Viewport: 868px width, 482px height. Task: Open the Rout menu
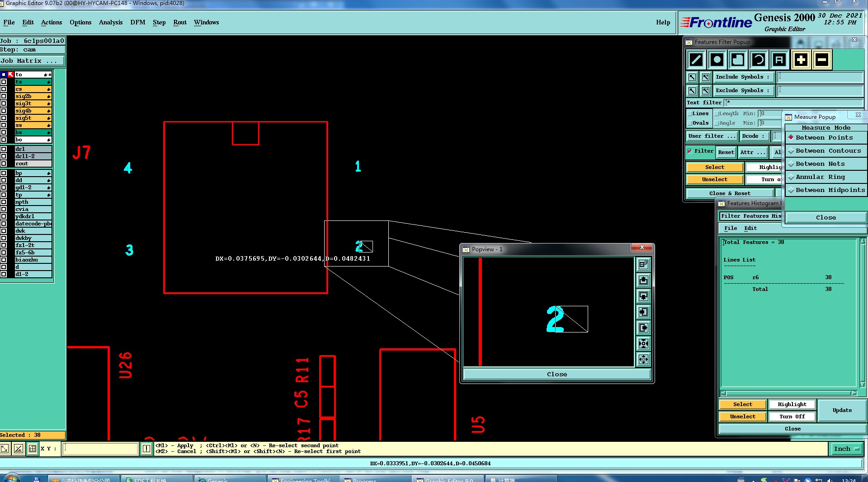(x=179, y=22)
